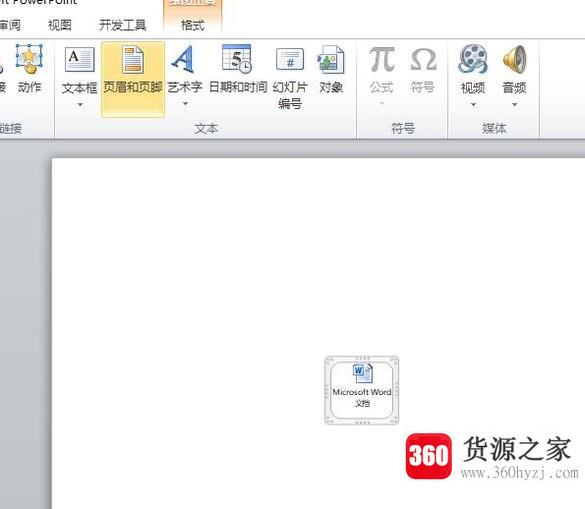The image size is (585, 509).
Task: Expand the WordArt dropdown arrow
Action: [x=185, y=104]
